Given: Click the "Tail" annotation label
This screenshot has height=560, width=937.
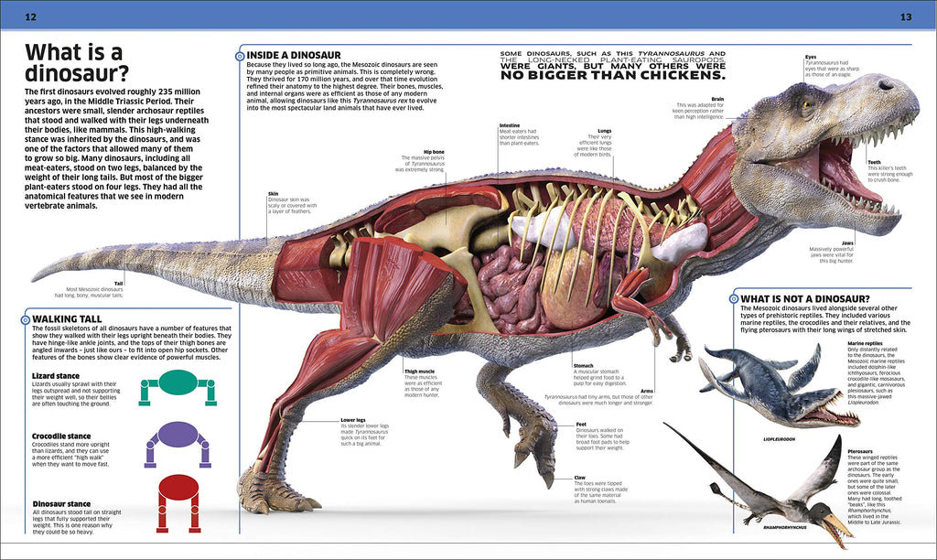Looking at the screenshot, I should pyautogui.click(x=118, y=284).
